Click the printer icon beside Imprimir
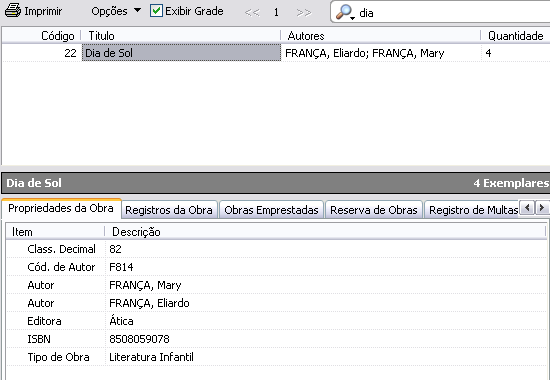This screenshot has width=550, height=380. coord(13,11)
